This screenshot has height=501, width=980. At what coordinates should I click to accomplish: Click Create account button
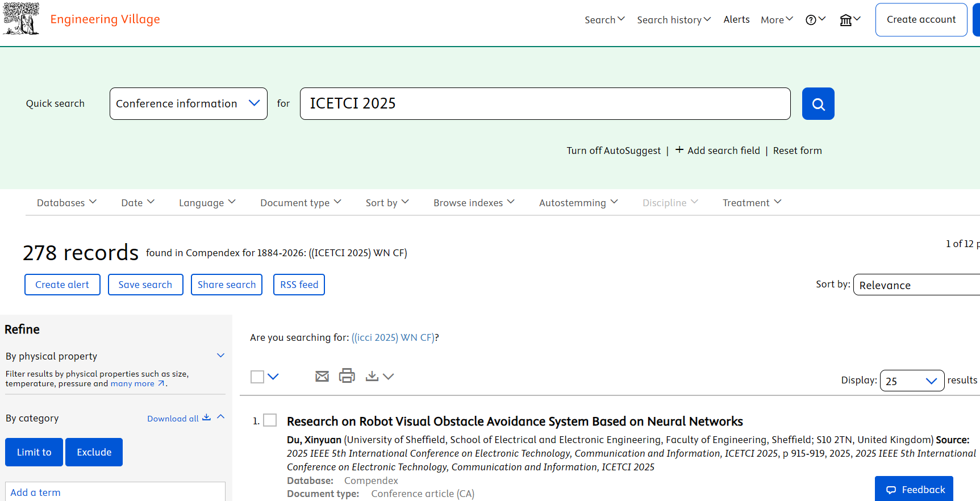921,20
